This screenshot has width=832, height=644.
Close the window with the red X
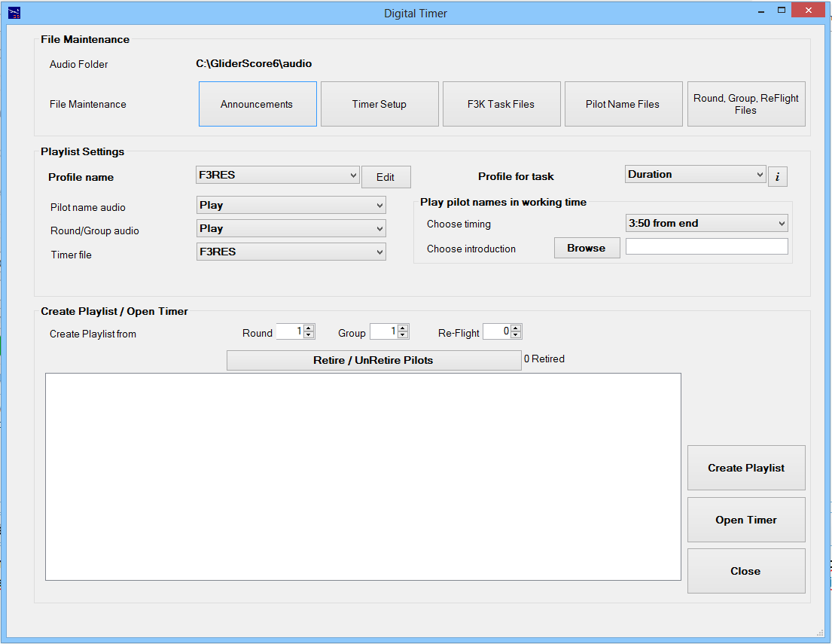[808, 10]
